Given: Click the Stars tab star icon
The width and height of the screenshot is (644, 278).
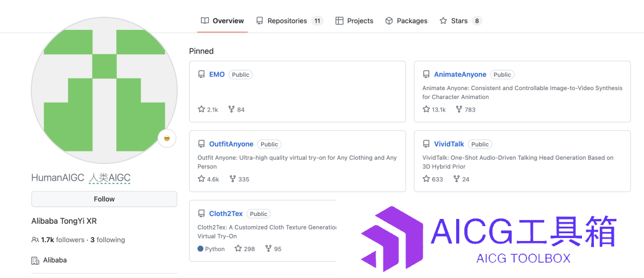Looking at the screenshot, I should coord(443,20).
